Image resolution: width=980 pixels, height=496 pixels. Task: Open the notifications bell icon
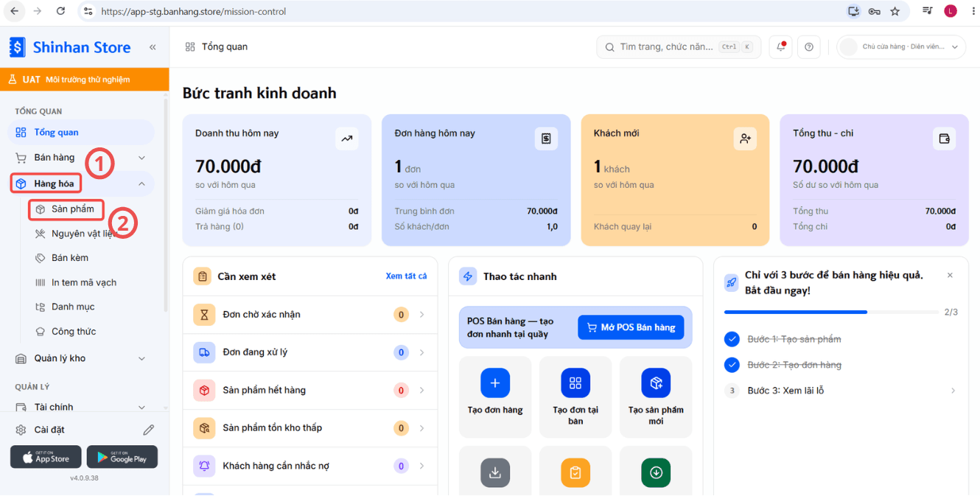tap(780, 47)
